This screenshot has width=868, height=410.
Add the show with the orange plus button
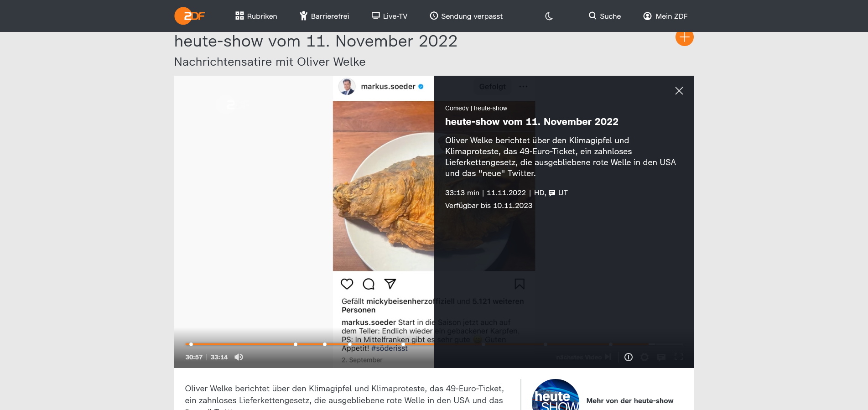(684, 37)
